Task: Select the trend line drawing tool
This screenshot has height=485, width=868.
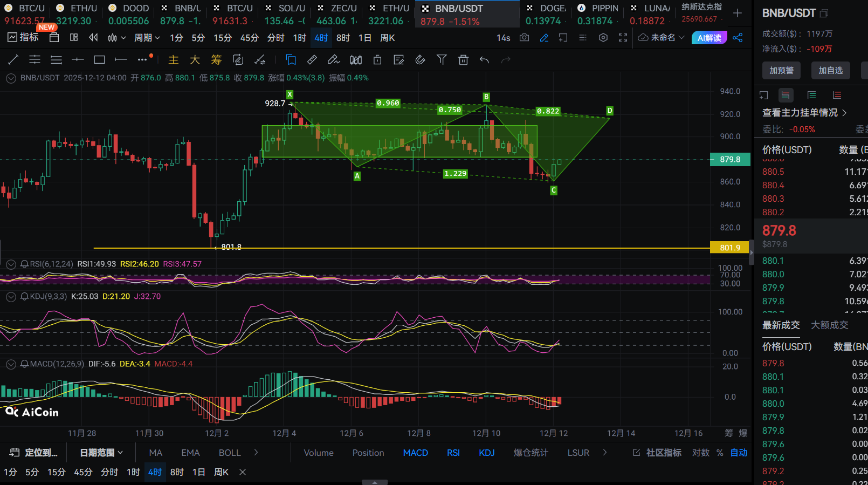Action: tap(13, 60)
